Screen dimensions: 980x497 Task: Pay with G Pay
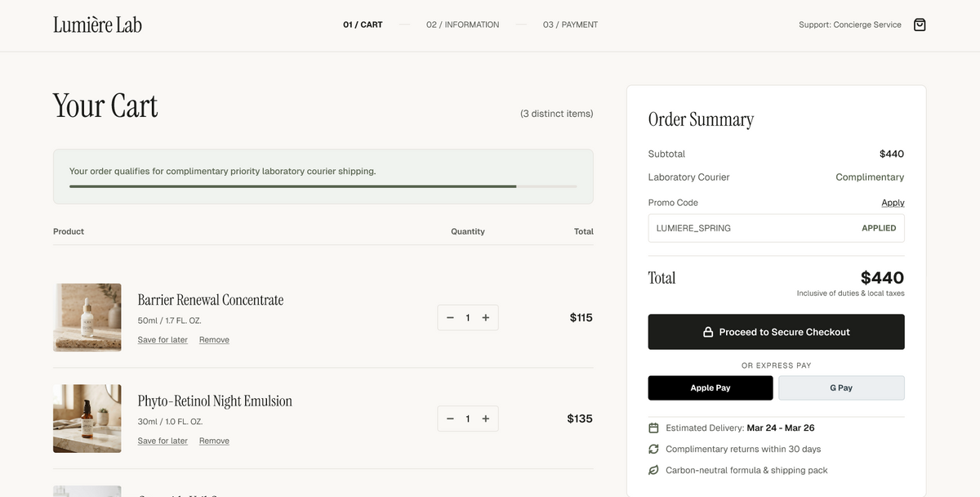(841, 387)
